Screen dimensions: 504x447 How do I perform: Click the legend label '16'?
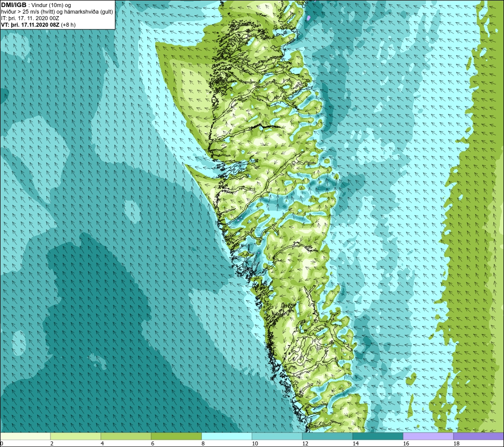pos(406,443)
